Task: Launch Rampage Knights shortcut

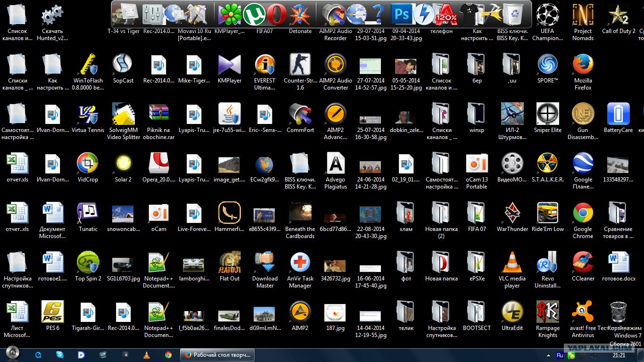Action: (547, 320)
